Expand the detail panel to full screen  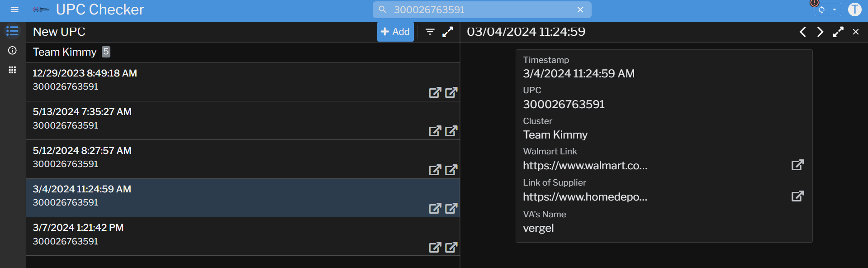click(838, 32)
